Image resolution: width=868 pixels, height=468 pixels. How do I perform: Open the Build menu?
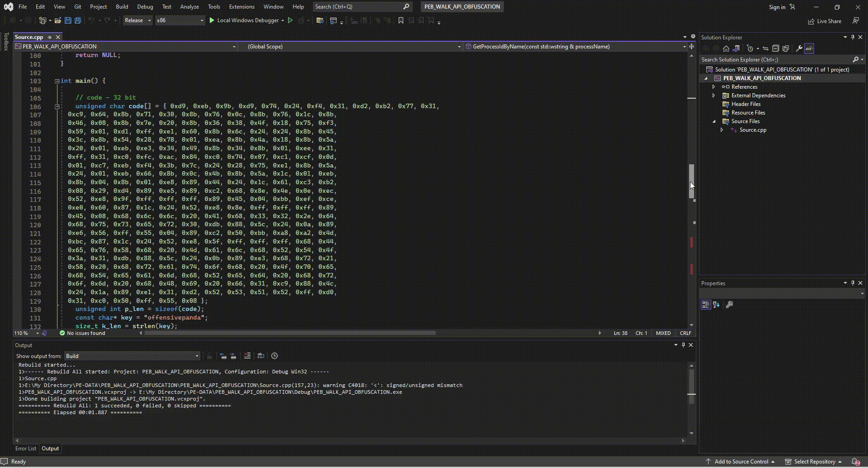122,7
